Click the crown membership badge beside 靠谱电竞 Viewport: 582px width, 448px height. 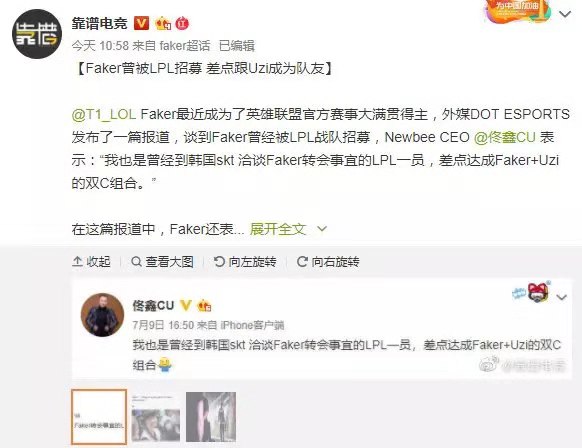point(163,24)
